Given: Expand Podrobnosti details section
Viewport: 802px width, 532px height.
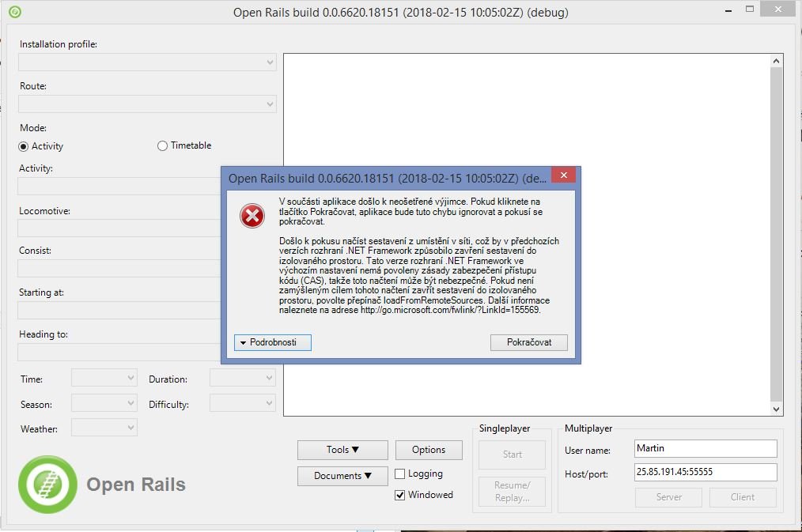Looking at the screenshot, I should click(x=272, y=342).
